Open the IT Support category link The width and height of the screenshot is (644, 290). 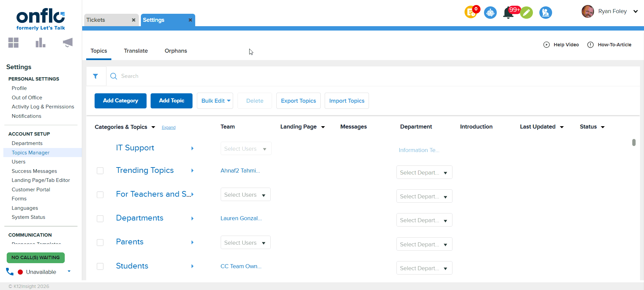coord(135,148)
